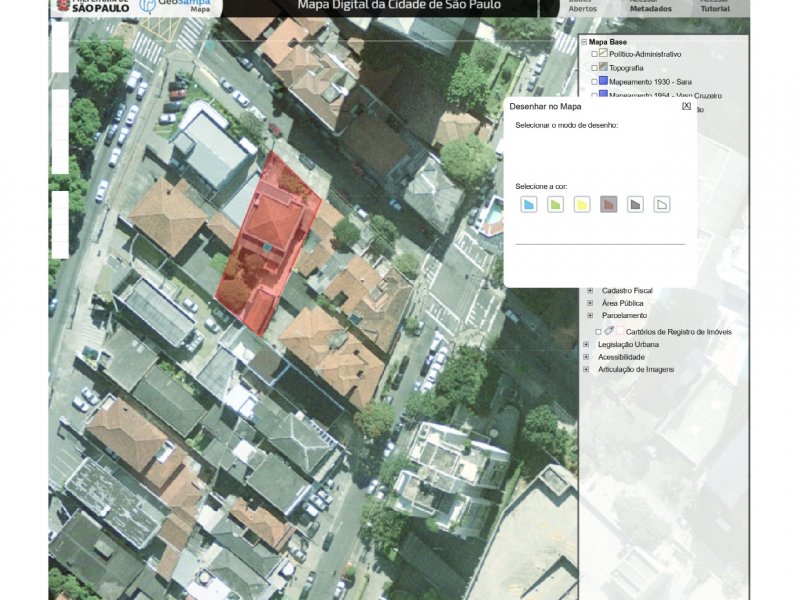The width and height of the screenshot is (800, 600).
Task: Pick the green drawing color swatch
Action: (x=555, y=205)
